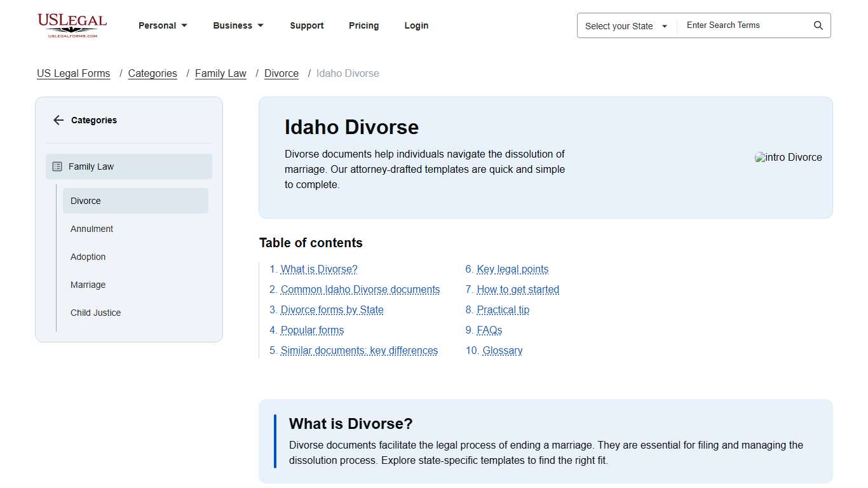Viewport: 868px width, 488px height.
Task: Click the Family Law list icon
Action: (56, 166)
